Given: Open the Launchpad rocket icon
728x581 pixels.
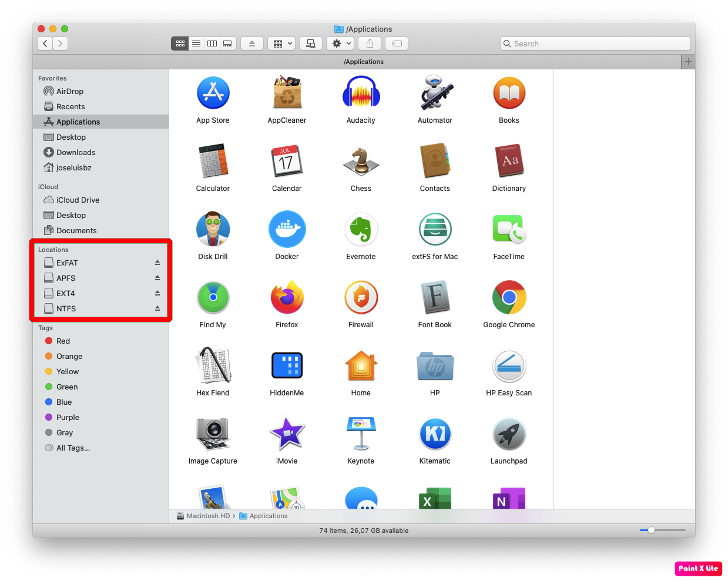Looking at the screenshot, I should pos(509,434).
